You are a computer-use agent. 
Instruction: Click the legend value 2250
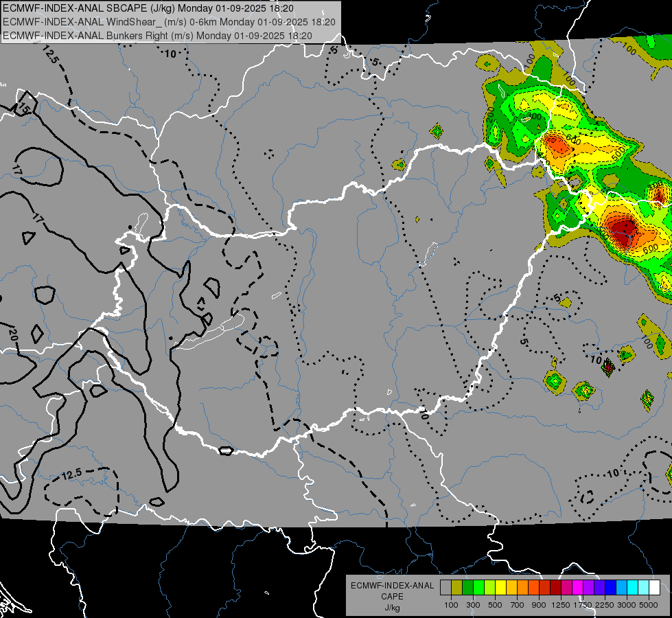(605, 605)
